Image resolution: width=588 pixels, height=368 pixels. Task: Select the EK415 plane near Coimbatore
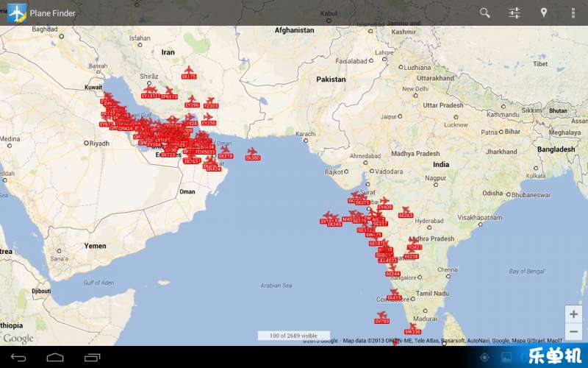pyautogui.click(x=394, y=294)
